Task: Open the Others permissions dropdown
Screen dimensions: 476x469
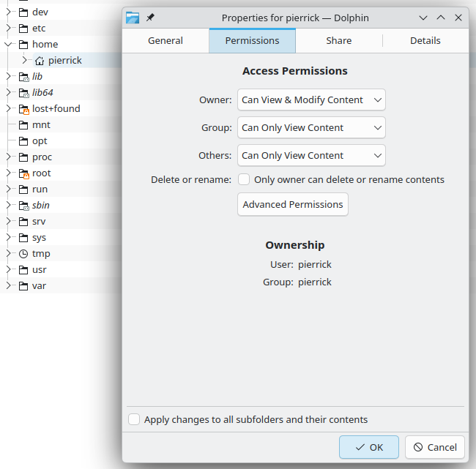Action: tap(311, 155)
